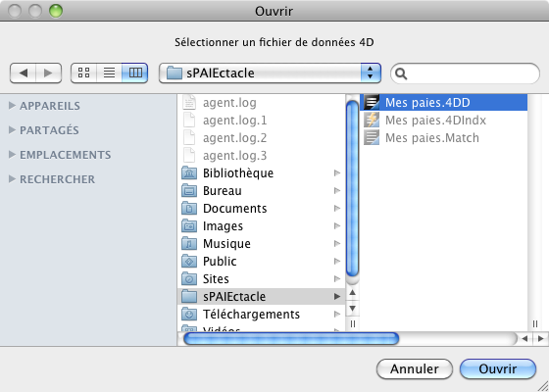
Task: Click the Ouvrir button
Action: point(498,368)
